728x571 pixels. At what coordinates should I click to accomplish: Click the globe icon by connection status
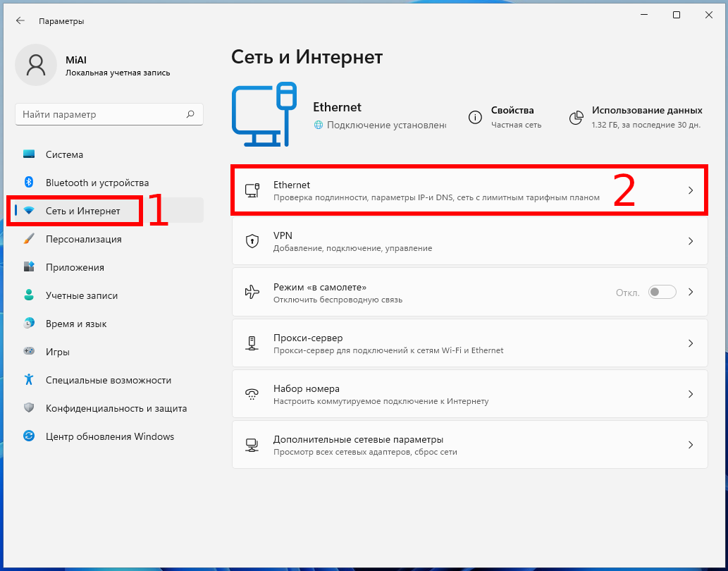[318, 125]
